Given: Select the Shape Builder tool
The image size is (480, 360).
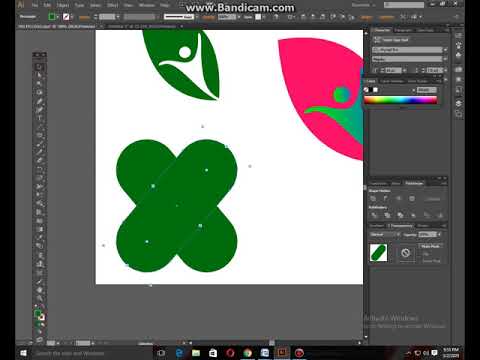Looking at the screenshot, I should 39,203.
